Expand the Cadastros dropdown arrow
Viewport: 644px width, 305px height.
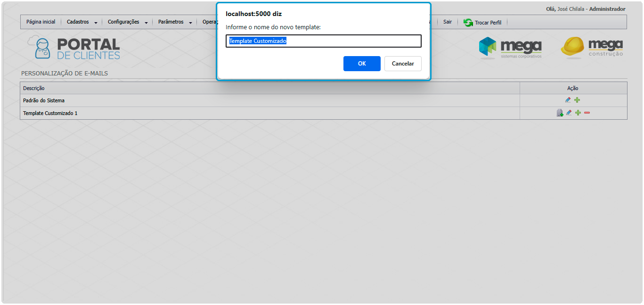pyautogui.click(x=96, y=23)
